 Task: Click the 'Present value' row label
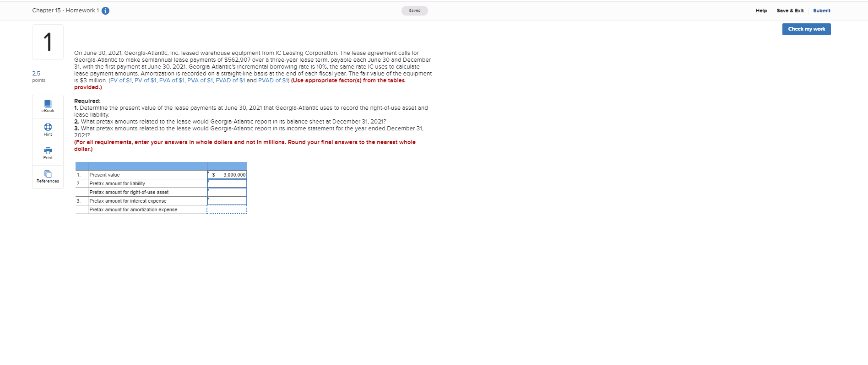tap(104, 175)
